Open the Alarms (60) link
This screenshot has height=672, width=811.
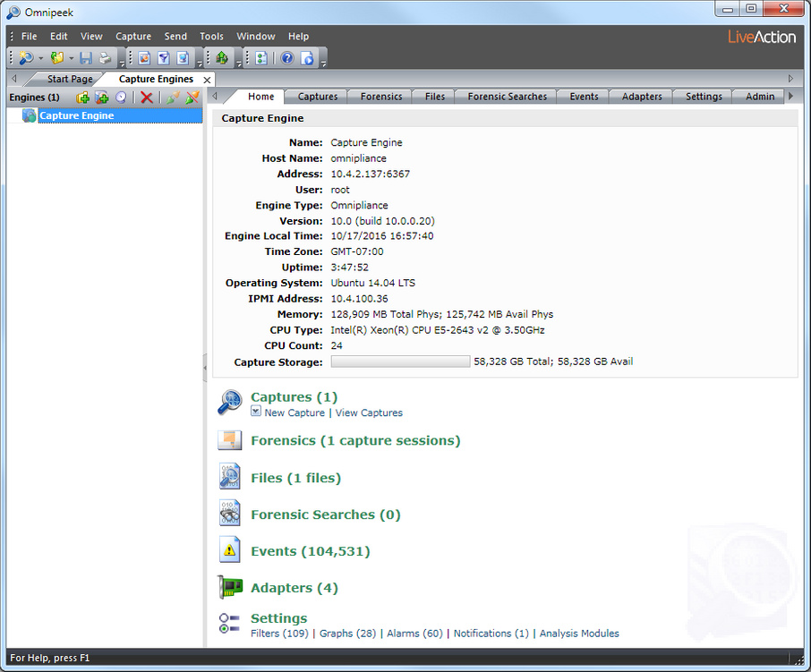point(414,634)
